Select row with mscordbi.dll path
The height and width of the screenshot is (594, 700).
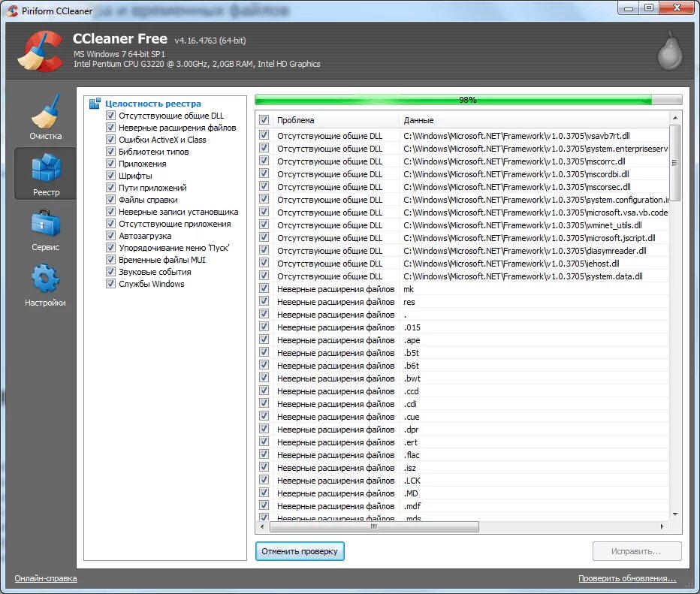[463, 174]
